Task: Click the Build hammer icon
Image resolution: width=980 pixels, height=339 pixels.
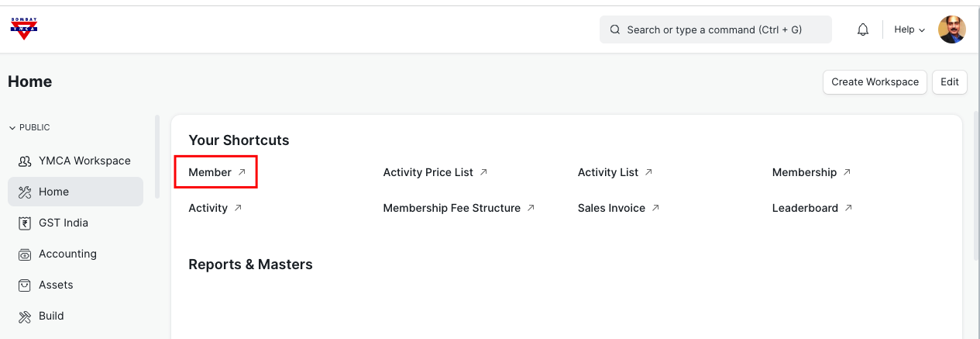Action: click(x=25, y=317)
